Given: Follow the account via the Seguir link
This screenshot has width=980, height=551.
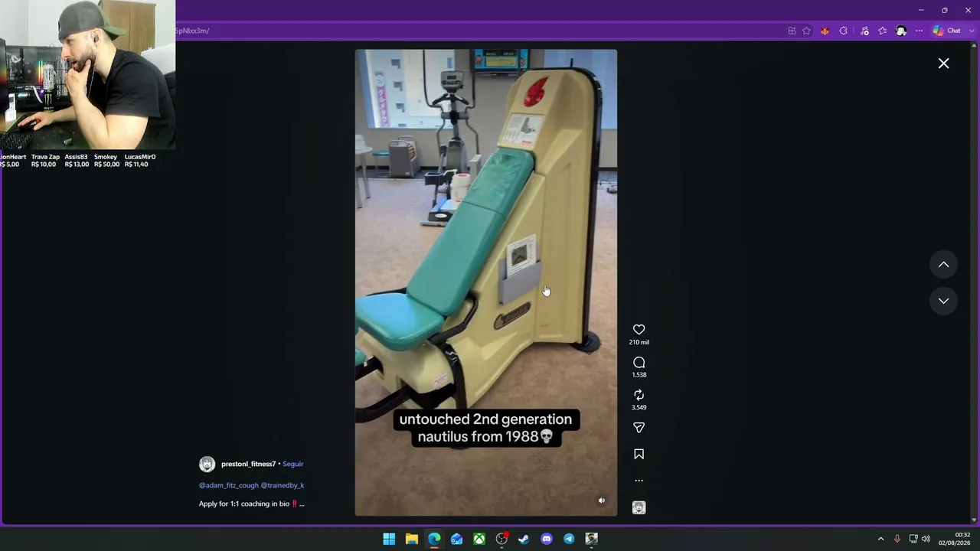Looking at the screenshot, I should 293,464.
